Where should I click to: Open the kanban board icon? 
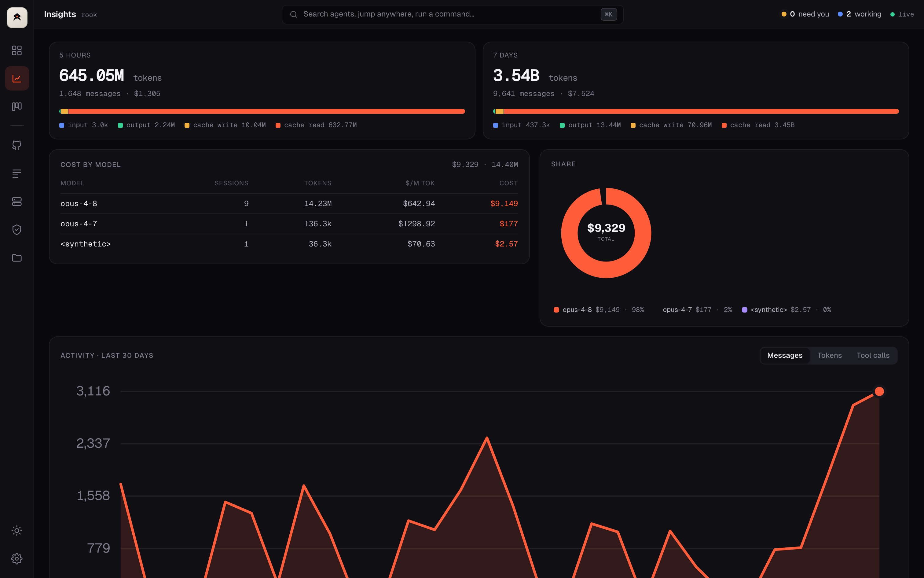pyautogui.click(x=17, y=106)
